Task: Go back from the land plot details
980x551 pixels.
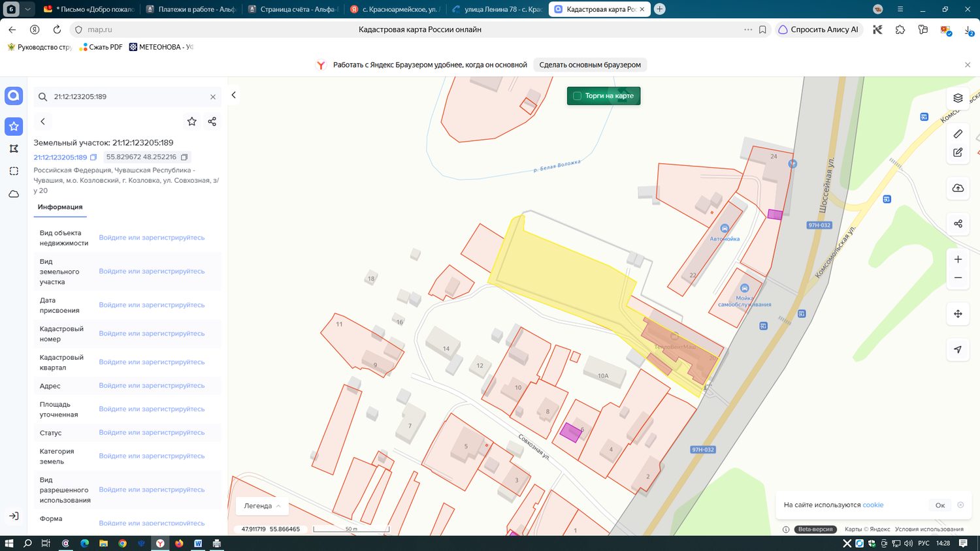Action: coord(42,121)
